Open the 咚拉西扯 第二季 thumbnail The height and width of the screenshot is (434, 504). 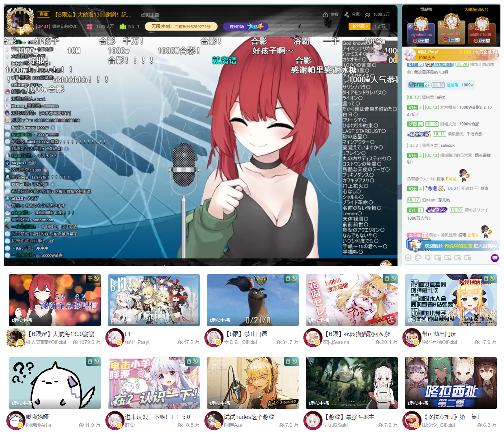451,383
